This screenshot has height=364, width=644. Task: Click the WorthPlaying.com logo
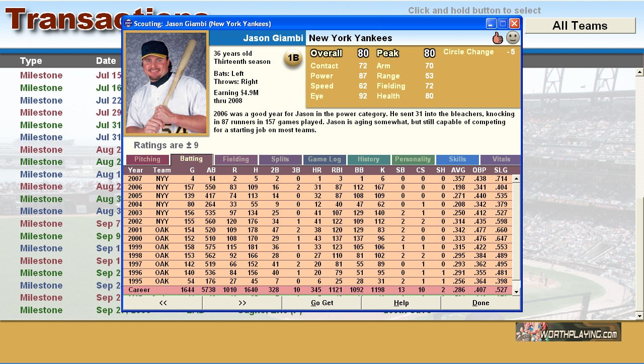(568, 332)
